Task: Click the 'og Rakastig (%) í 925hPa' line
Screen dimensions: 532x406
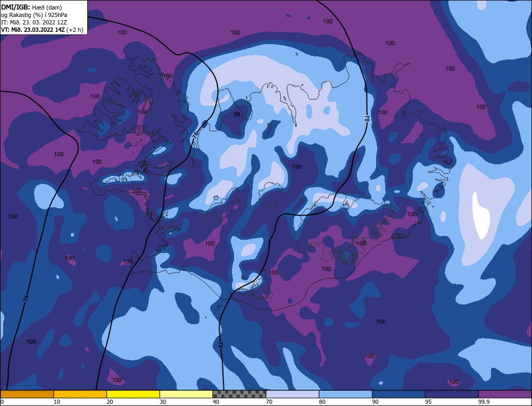Action: (x=34, y=14)
